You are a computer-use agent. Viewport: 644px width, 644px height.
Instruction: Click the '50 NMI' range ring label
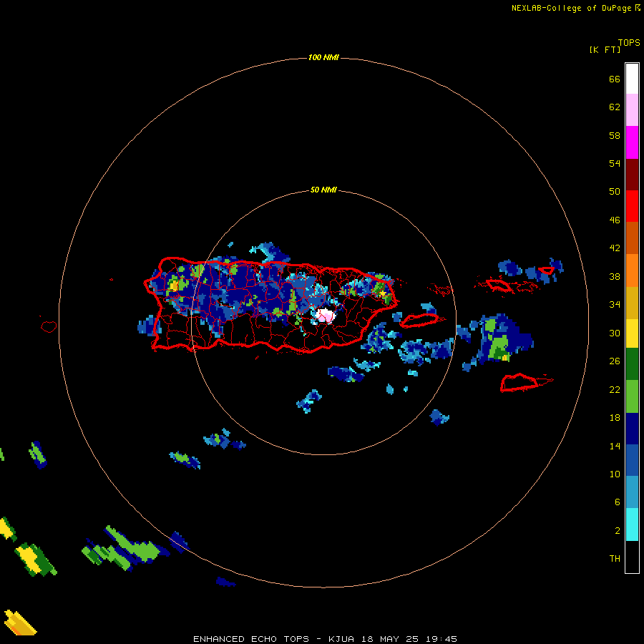tap(323, 190)
